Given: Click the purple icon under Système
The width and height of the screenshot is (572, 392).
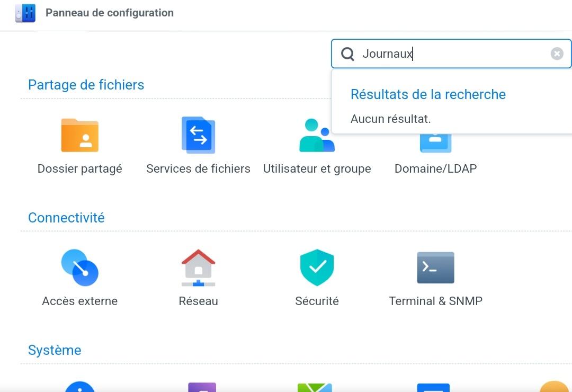Looking at the screenshot, I should pos(202,387).
